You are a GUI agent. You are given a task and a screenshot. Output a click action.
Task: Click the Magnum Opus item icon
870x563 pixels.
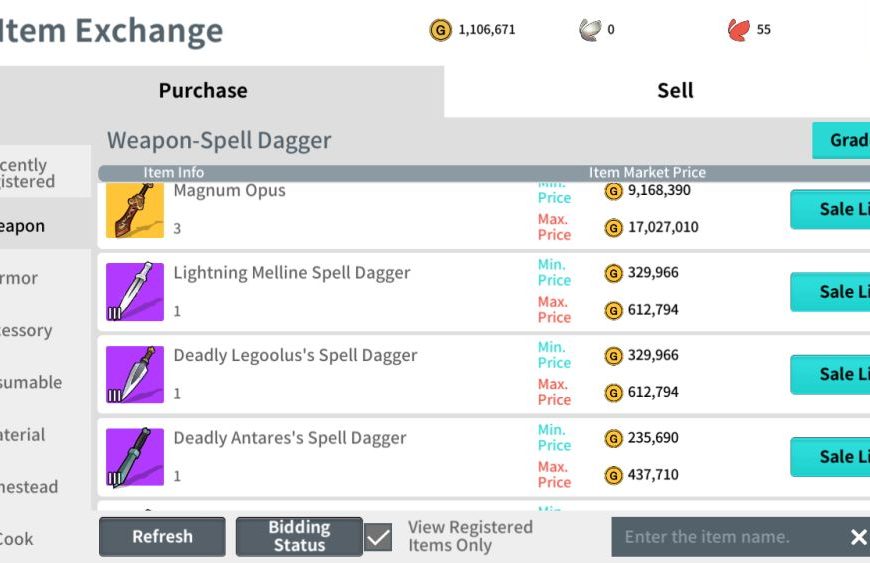pos(134,211)
